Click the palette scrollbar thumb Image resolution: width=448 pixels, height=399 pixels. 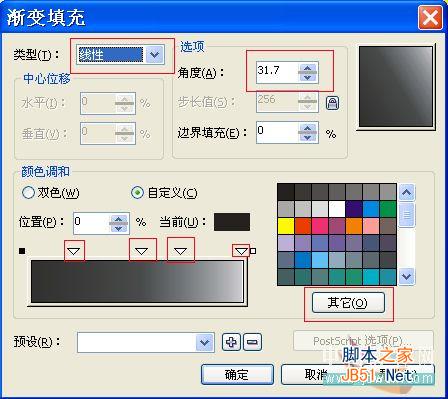coord(407,215)
